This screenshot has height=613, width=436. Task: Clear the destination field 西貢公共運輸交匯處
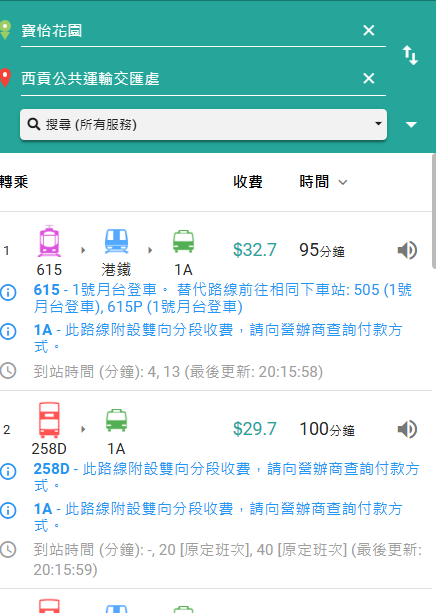pyautogui.click(x=368, y=78)
